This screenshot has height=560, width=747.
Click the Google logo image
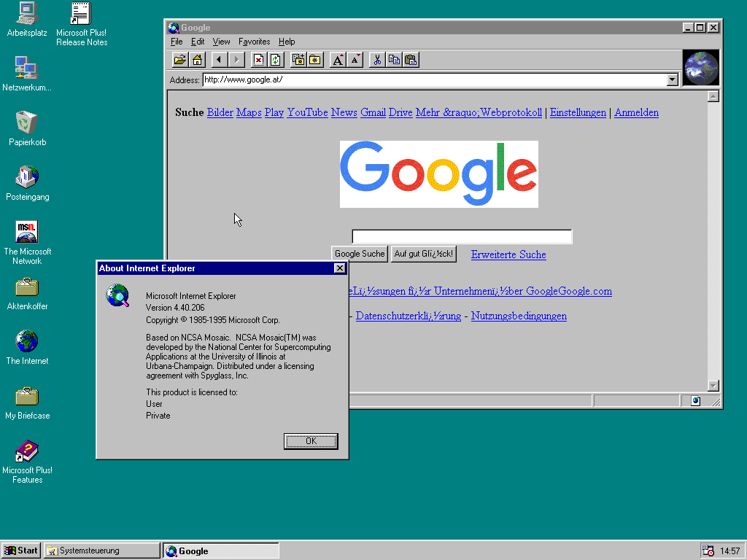click(x=438, y=174)
